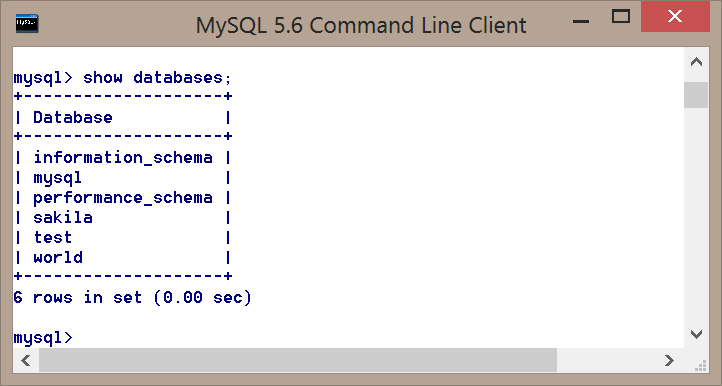Click the information_schema row

122,158
